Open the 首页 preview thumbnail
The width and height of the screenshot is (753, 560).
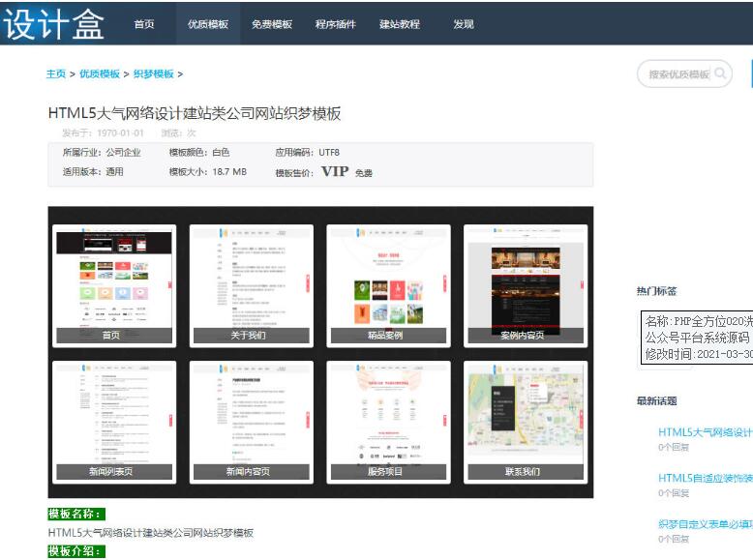tap(114, 285)
